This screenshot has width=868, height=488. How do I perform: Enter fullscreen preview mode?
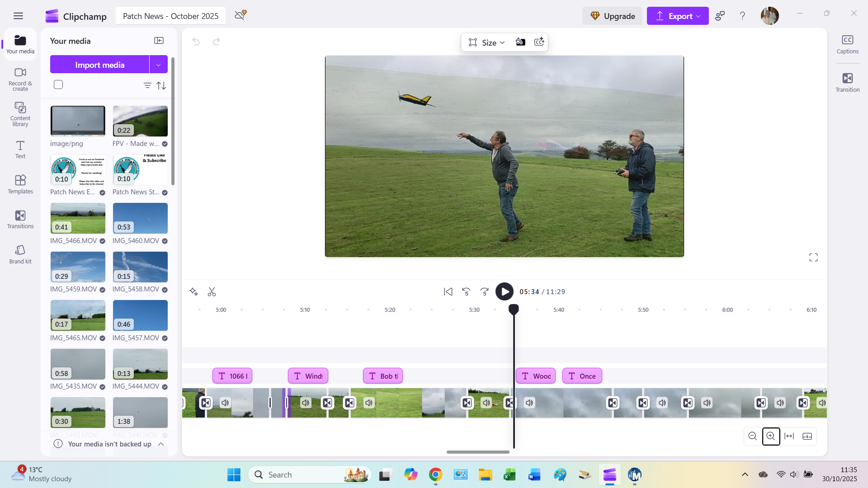[813, 258]
